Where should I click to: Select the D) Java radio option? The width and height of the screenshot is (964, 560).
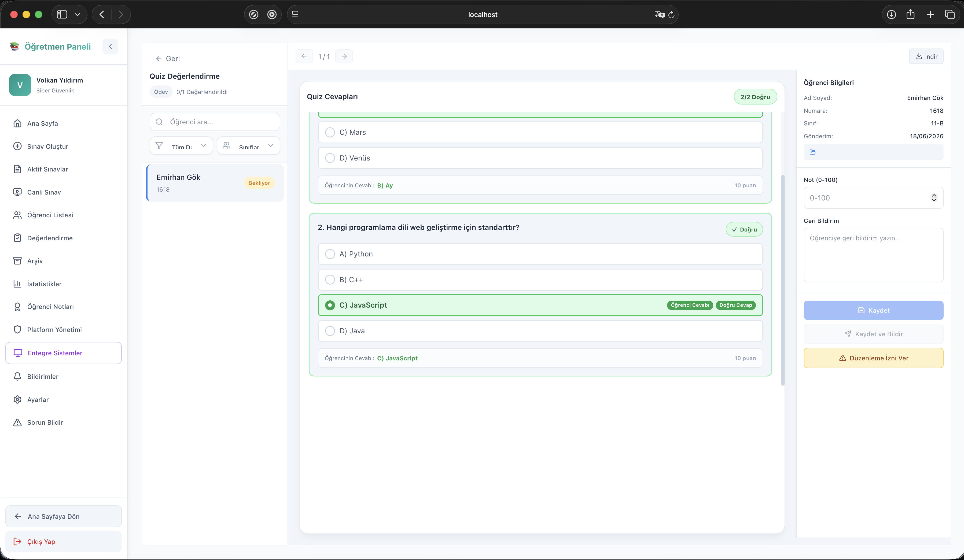click(x=330, y=331)
